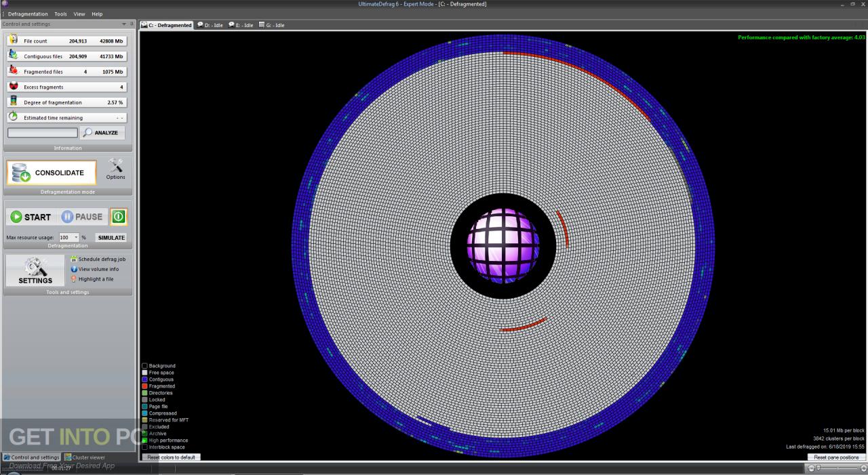868x475 pixels.
Task: Click the green power toggle next to Pause
Action: coord(118,217)
